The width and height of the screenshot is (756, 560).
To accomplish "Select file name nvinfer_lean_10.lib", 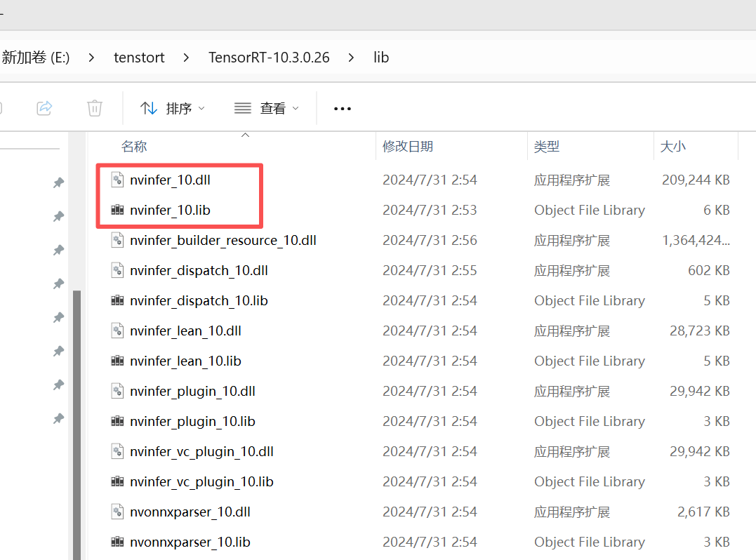I will tap(185, 361).
